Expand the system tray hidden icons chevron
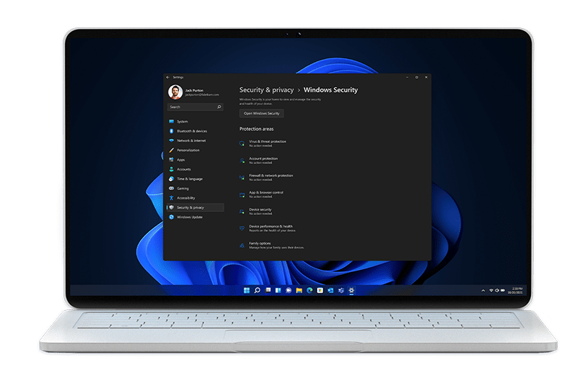 [484, 290]
